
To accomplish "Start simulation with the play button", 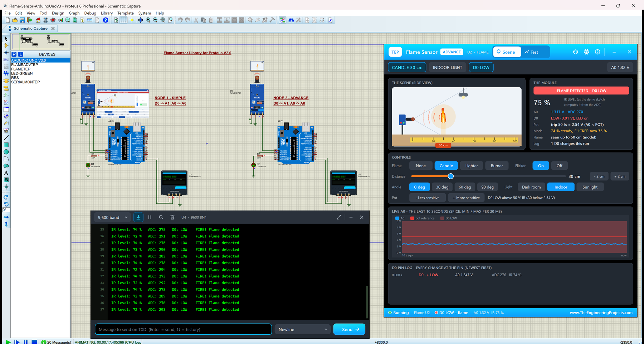I will 8,342.
